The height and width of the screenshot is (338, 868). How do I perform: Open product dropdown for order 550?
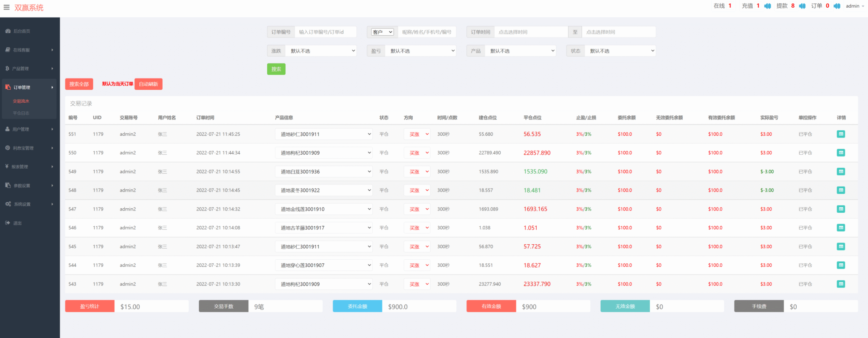[324, 153]
